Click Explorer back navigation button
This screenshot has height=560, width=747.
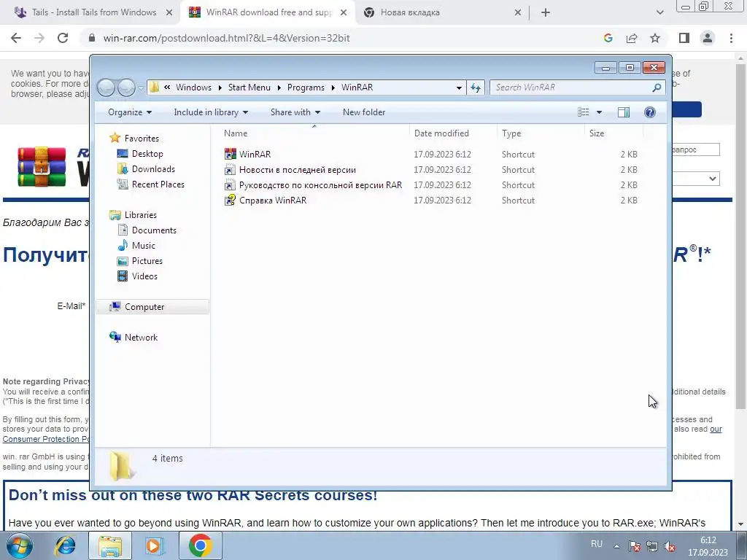tap(106, 87)
